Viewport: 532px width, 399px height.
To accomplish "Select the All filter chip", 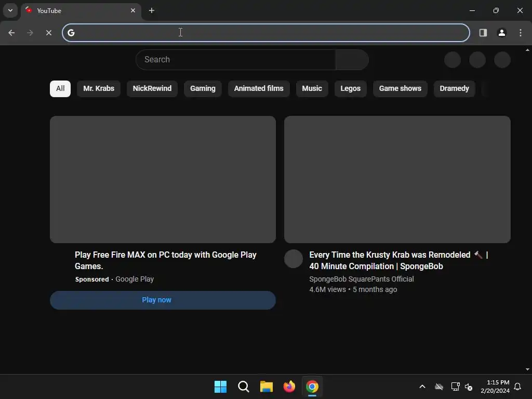I will [x=60, y=88].
